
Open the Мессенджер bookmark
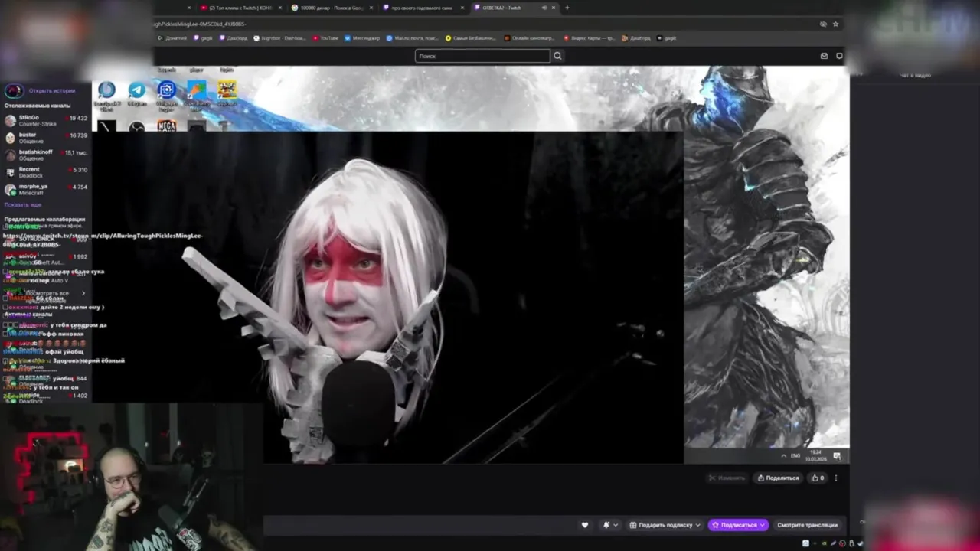(x=362, y=37)
